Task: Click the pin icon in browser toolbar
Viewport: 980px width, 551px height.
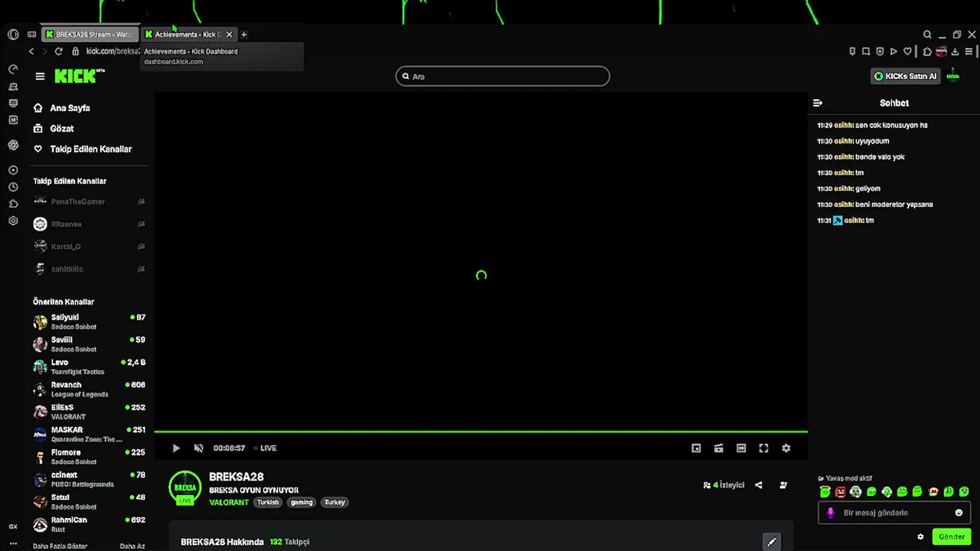Action: [852, 51]
